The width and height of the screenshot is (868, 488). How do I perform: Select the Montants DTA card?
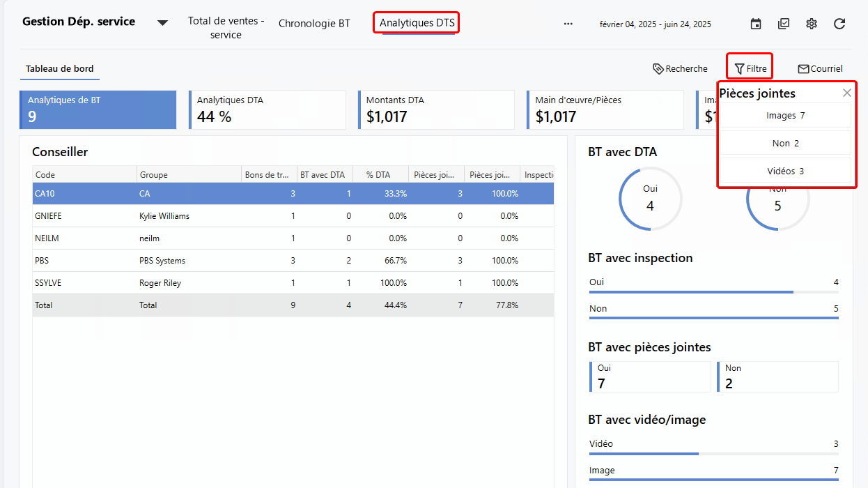pos(436,109)
